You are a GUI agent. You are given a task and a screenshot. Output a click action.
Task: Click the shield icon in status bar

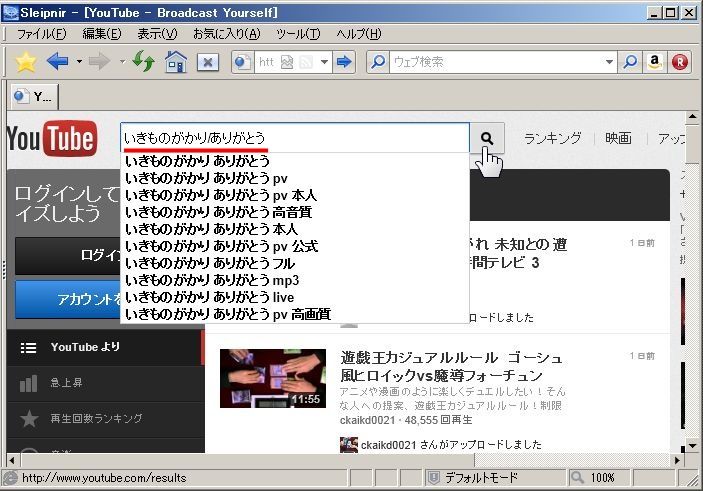(434, 478)
